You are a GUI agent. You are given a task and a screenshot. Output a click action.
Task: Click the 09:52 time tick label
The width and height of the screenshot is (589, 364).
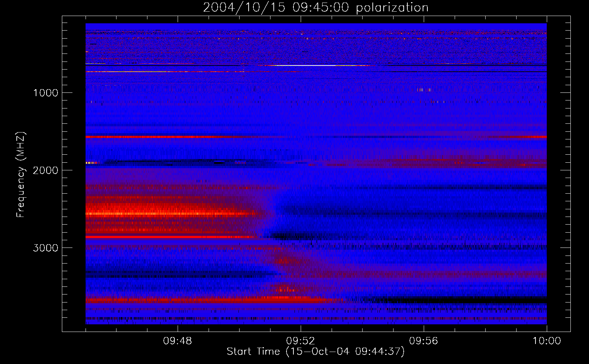pyautogui.click(x=300, y=341)
